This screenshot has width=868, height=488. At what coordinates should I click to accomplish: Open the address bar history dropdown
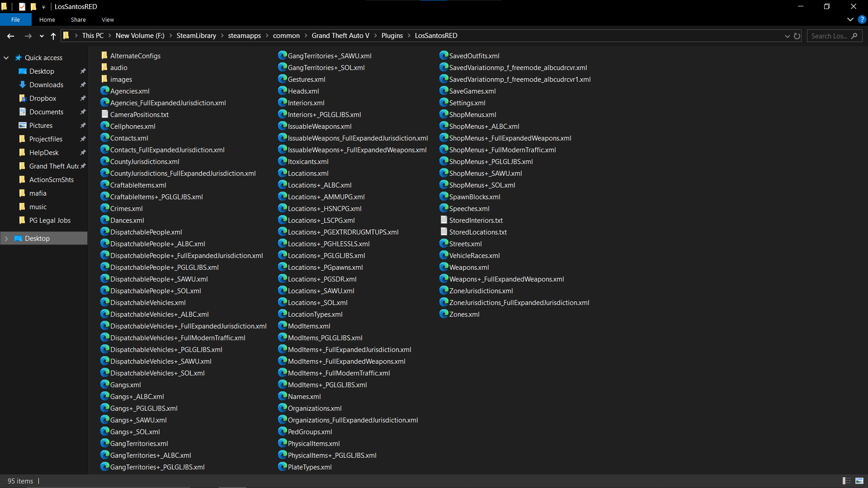(x=787, y=36)
